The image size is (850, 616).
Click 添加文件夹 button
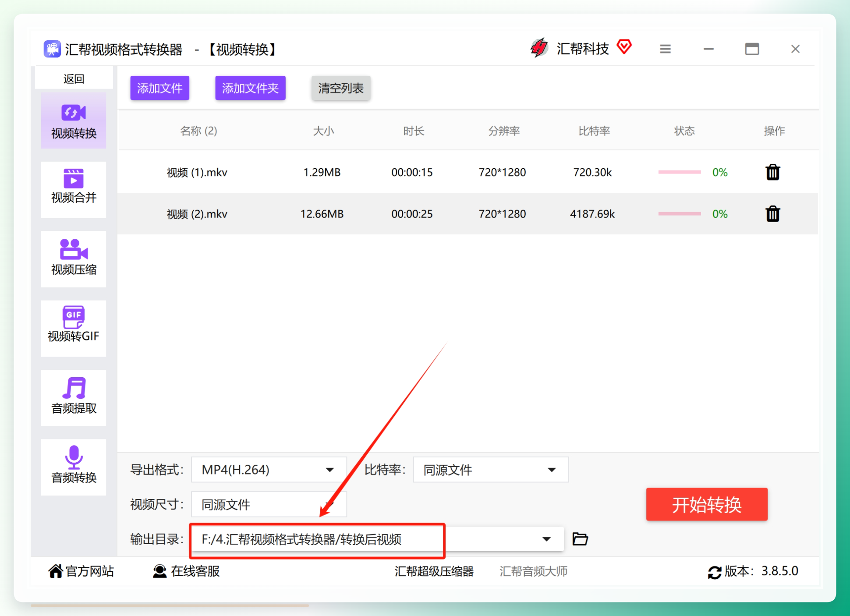click(x=250, y=88)
